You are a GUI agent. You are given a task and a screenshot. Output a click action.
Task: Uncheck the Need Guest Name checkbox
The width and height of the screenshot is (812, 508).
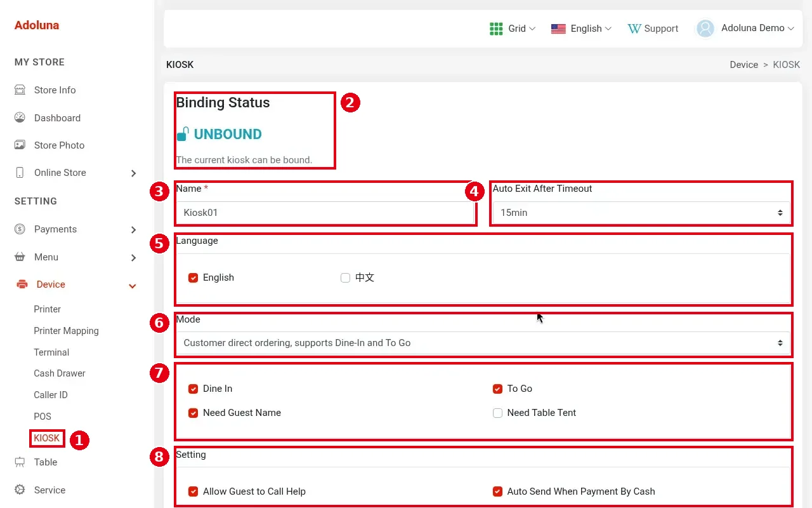click(193, 413)
